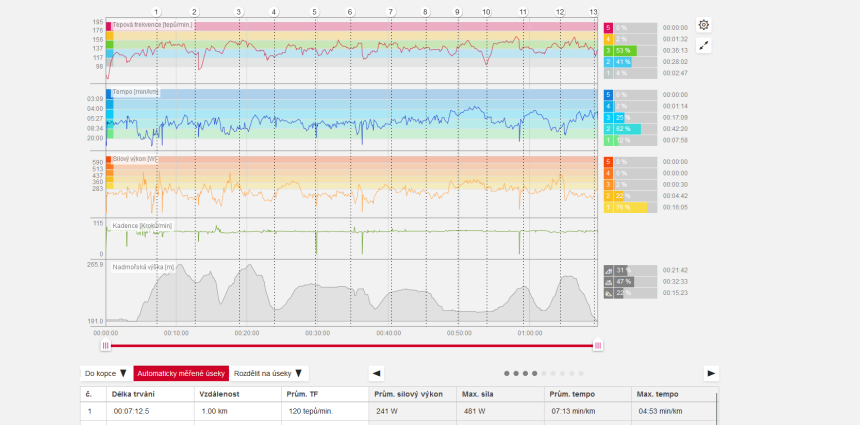
Task: Expand the charts to full screen
Action: (704, 46)
